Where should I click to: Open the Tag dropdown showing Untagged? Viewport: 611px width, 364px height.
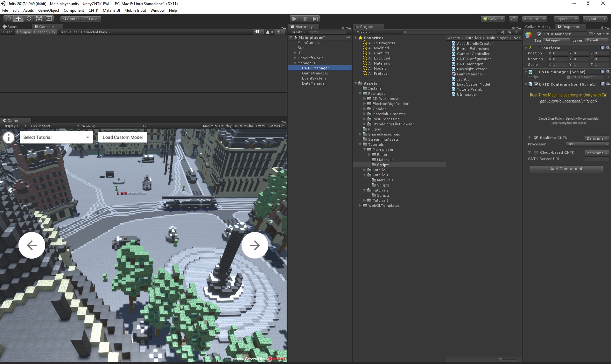[x=556, y=40]
